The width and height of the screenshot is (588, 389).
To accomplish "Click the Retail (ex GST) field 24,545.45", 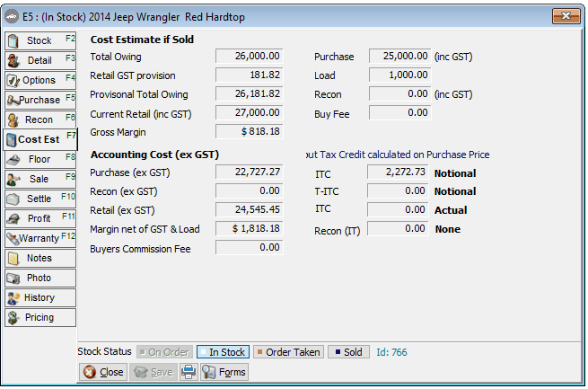I will [x=249, y=209].
